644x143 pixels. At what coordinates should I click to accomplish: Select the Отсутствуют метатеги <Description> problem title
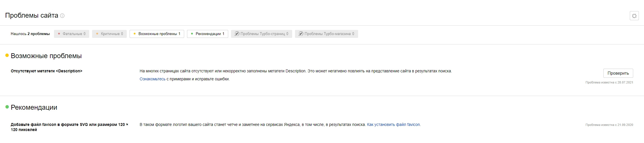point(47,71)
